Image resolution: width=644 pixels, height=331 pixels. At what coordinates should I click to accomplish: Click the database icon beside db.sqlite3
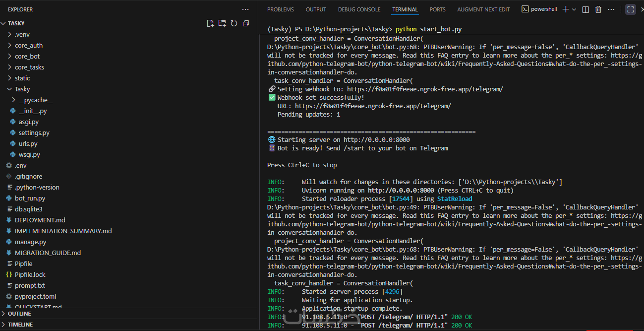9,209
